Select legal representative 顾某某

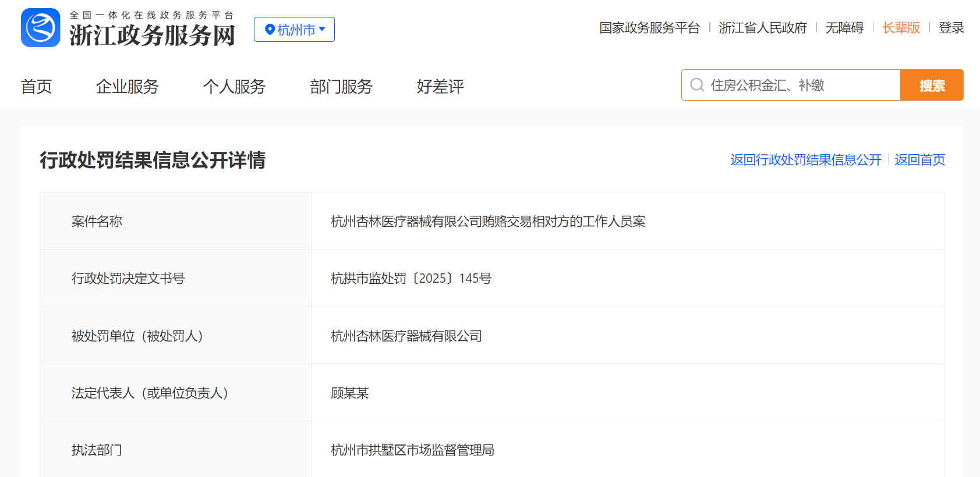(350, 393)
